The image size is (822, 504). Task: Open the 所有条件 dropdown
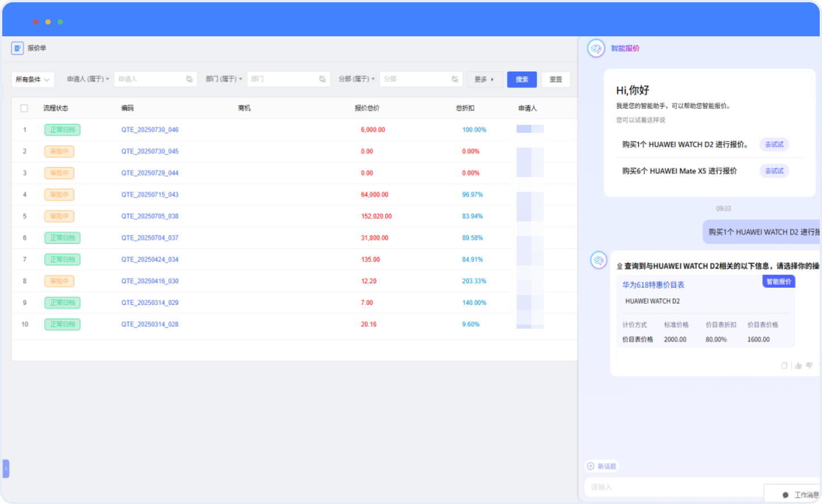click(x=33, y=79)
